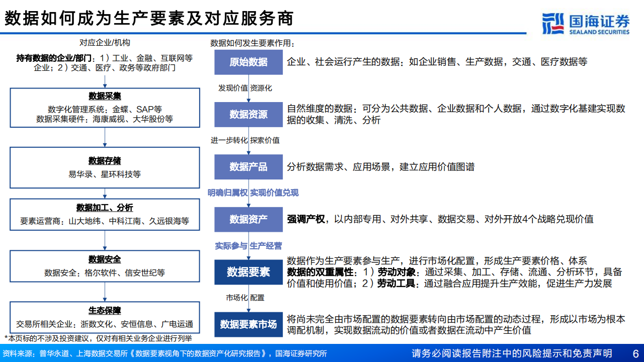Click the 发现价值 label
This screenshot has width=644, height=362.
point(232,88)
